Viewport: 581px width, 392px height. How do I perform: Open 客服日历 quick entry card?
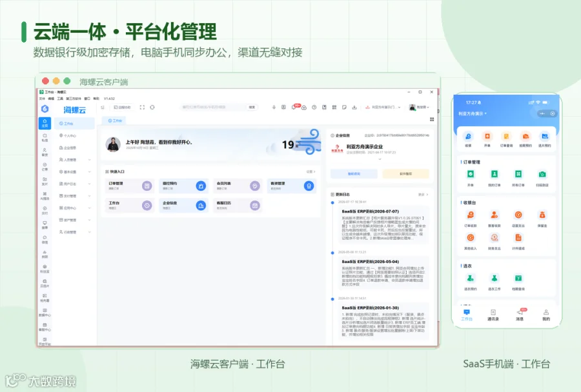tap(238, 206)
